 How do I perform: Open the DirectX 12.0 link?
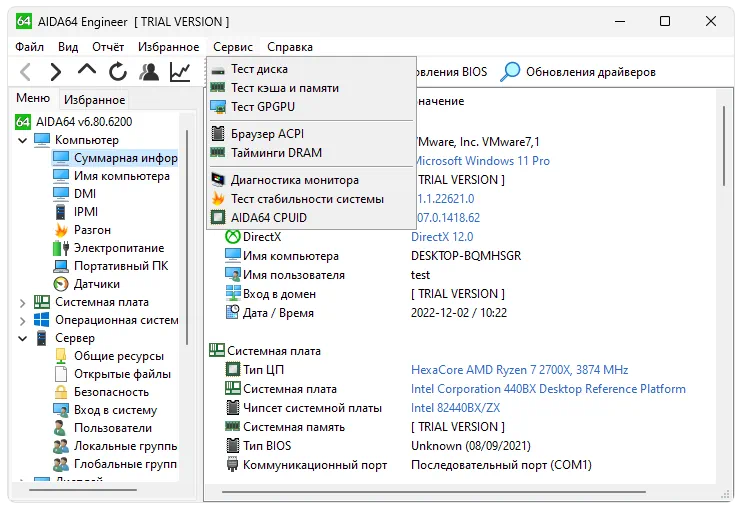pos(442,237)
